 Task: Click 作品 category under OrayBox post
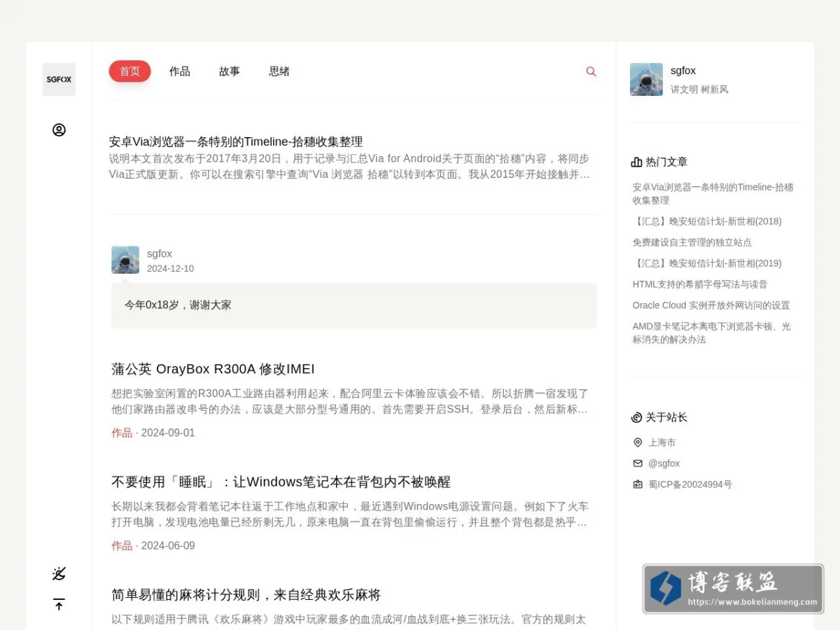click(122, 433)
